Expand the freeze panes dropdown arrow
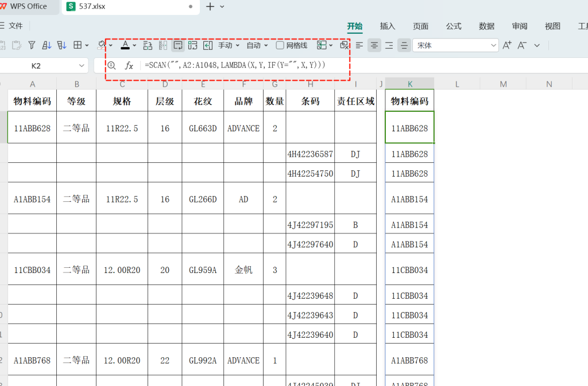 pos(331,46)
